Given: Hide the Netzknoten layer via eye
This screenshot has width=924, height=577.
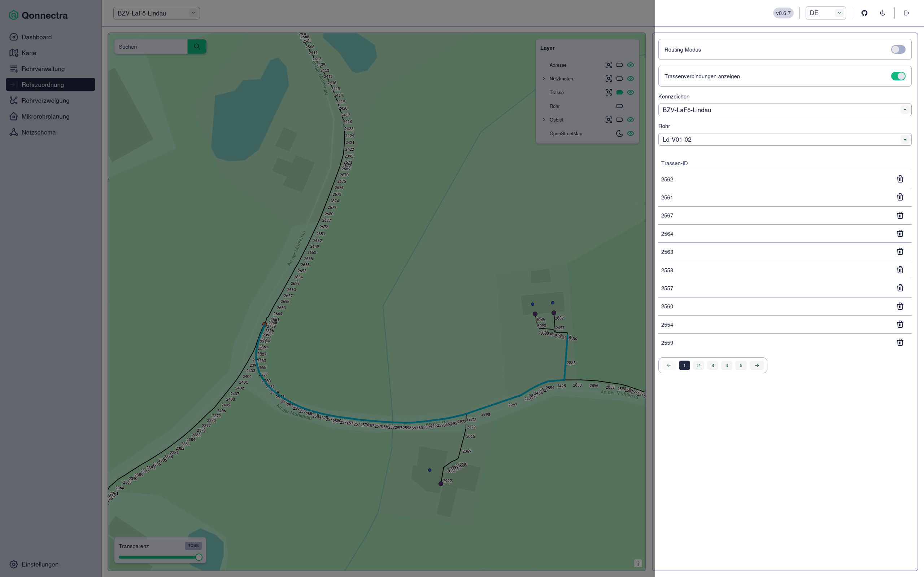Looking at the screenshot, I should click(631, 79).
